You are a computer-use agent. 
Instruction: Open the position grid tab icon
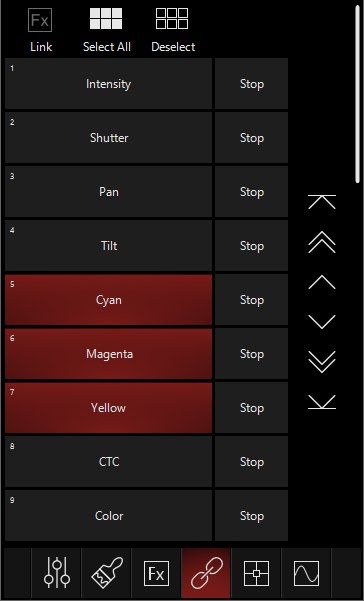click(256, 573)
